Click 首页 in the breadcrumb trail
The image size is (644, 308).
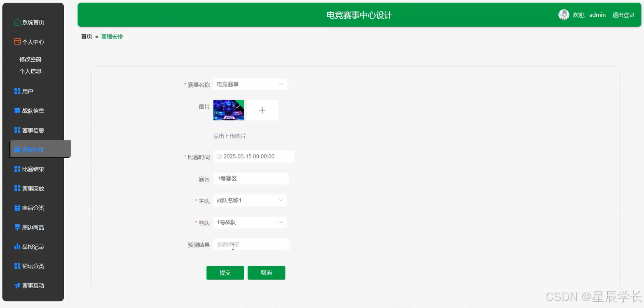[x=87, y=36]
